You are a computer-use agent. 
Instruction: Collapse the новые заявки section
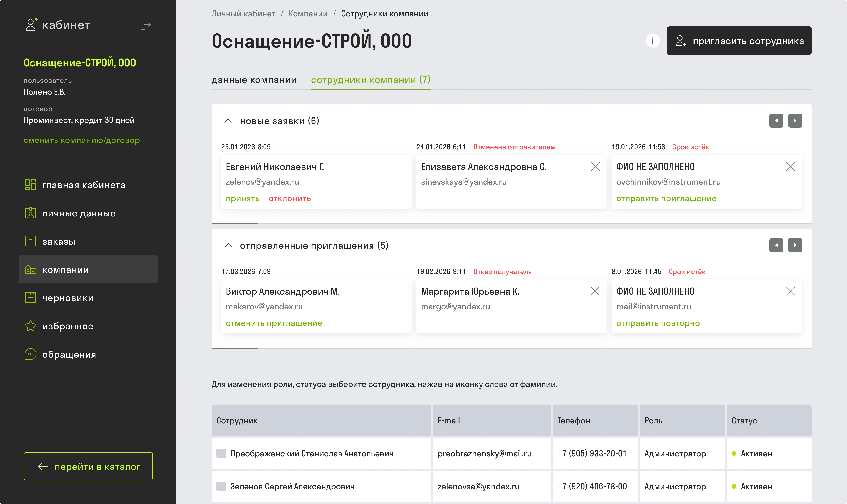[x=228, y=121]
